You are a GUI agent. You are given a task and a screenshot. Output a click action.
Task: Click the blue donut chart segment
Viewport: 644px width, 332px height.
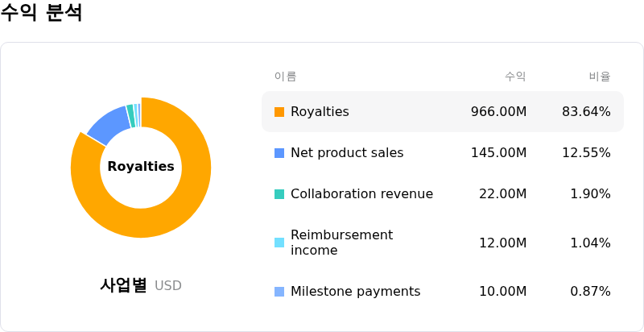click(x=109, y=124)
